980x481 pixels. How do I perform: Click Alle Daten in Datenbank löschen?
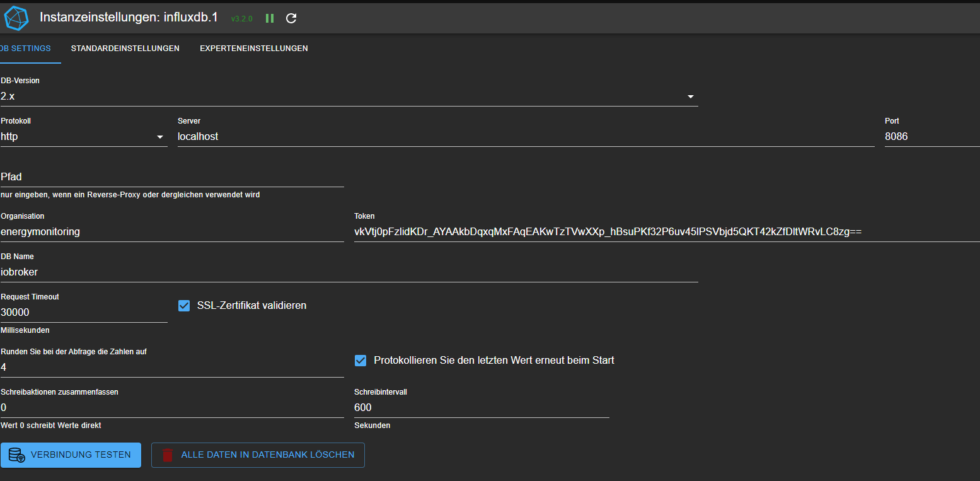point(258,455)
